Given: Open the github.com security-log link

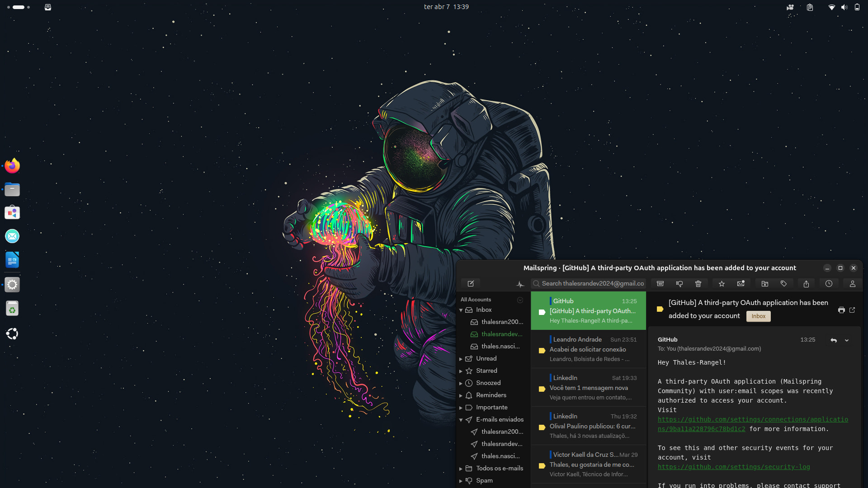Looking at the screenshot, I should (x=733, y=467).
